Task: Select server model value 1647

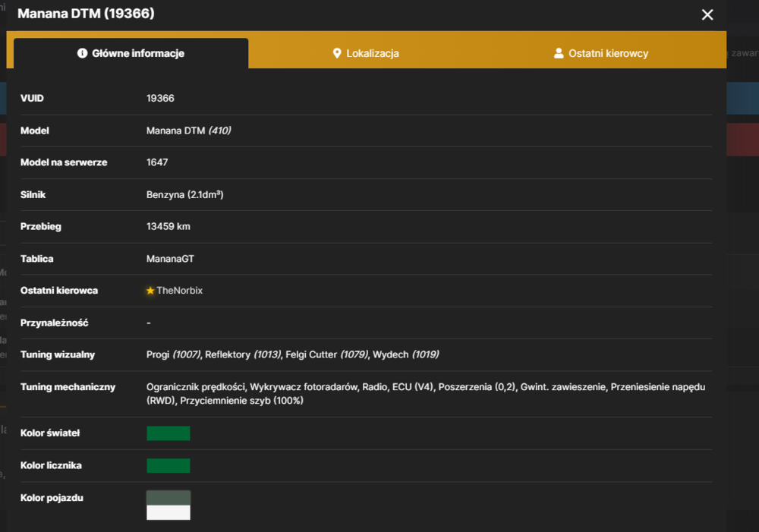Action: (157, 162)
